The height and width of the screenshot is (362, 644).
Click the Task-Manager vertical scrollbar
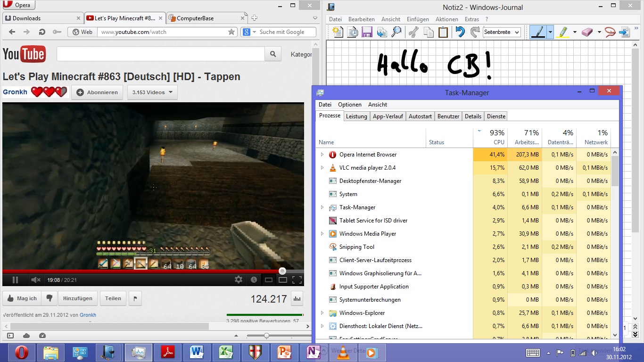[615, 244]
